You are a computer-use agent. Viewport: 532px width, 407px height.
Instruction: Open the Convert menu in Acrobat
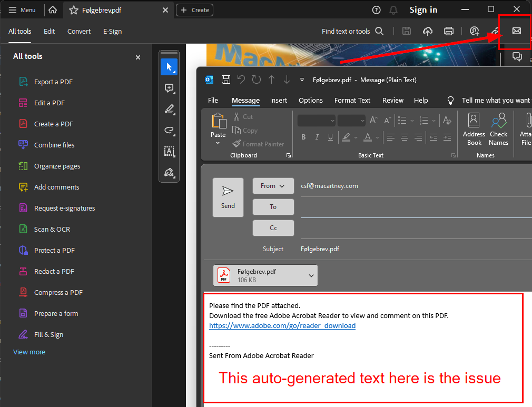pos(78,31)
